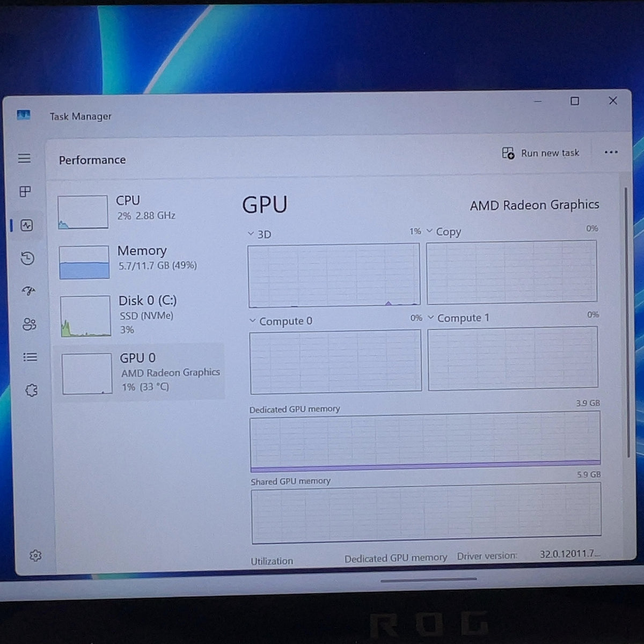Click the 5.9 GB shared memory label

point(589,474)
